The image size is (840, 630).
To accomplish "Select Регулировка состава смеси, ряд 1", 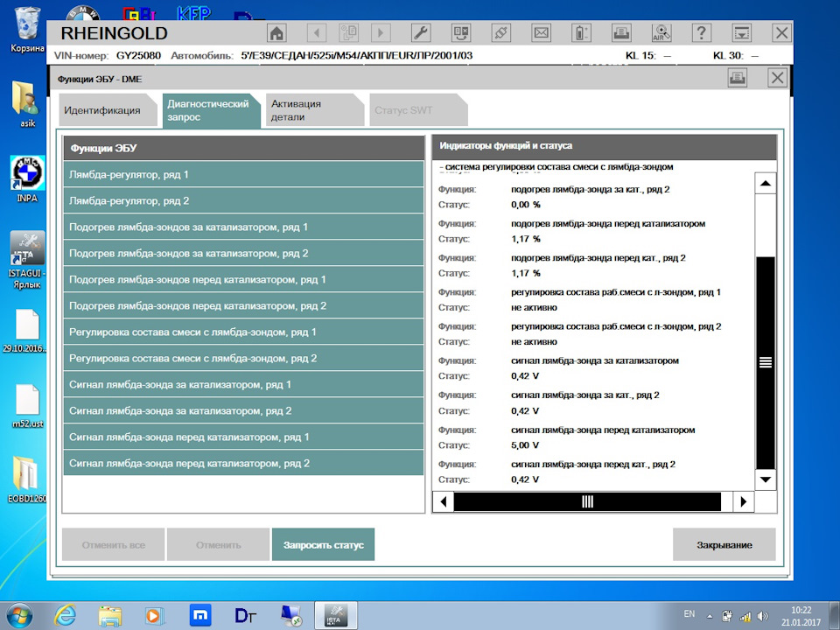I will point(243,332).
